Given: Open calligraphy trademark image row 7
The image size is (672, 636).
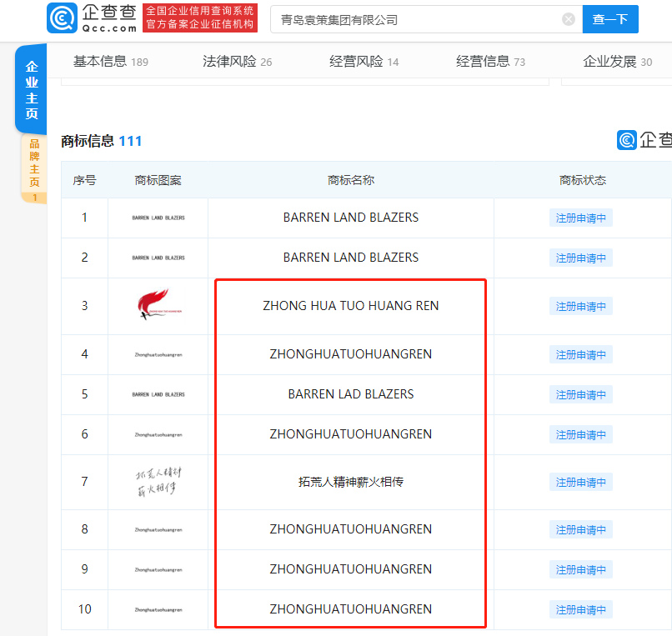Looking at the screenshot, I should tap(158, 482).
